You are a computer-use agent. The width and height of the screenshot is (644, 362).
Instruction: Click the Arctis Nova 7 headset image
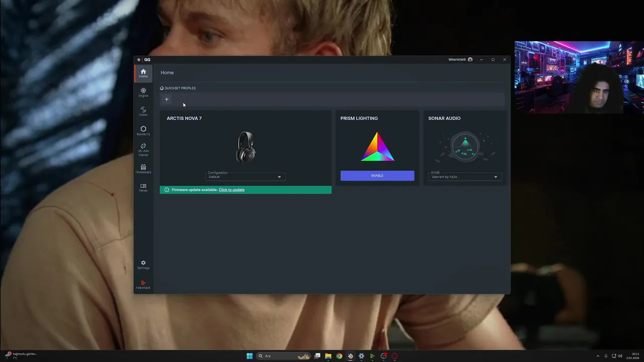coord(246,147)
